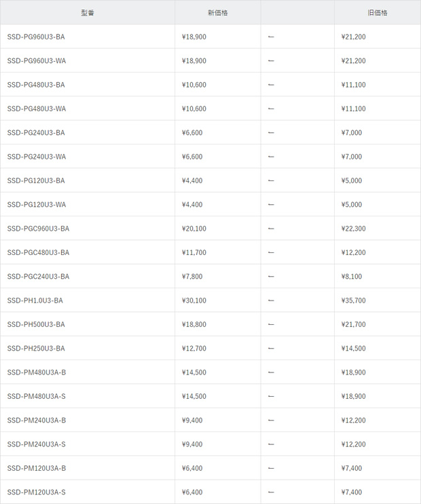The image size is (421, 504).
Task: Click new price ¥12,700 for SSD-PH250U3-BA
Action: coord(194,349)
